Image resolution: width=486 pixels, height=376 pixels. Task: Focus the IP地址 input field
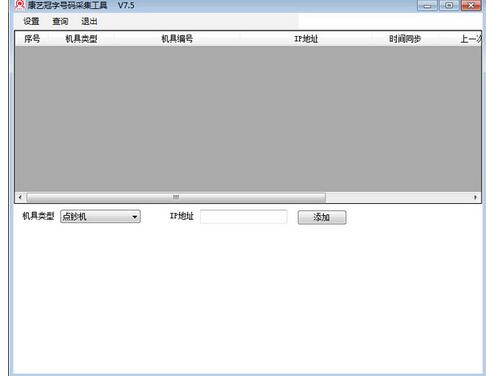[x=244, y=217]
